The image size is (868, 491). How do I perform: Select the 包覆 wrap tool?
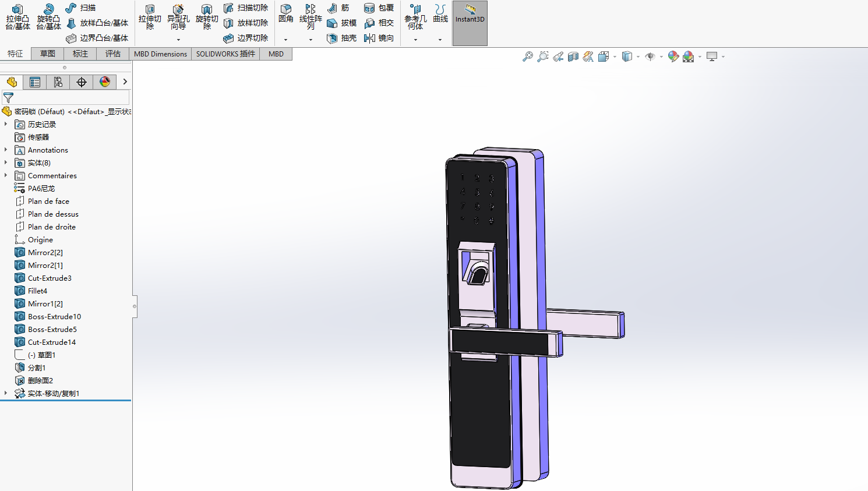(379, 8)
